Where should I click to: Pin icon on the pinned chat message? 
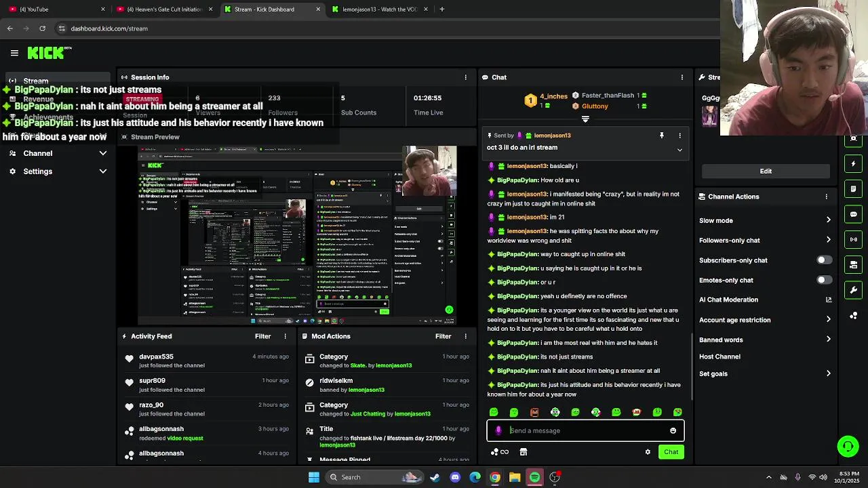662,136
